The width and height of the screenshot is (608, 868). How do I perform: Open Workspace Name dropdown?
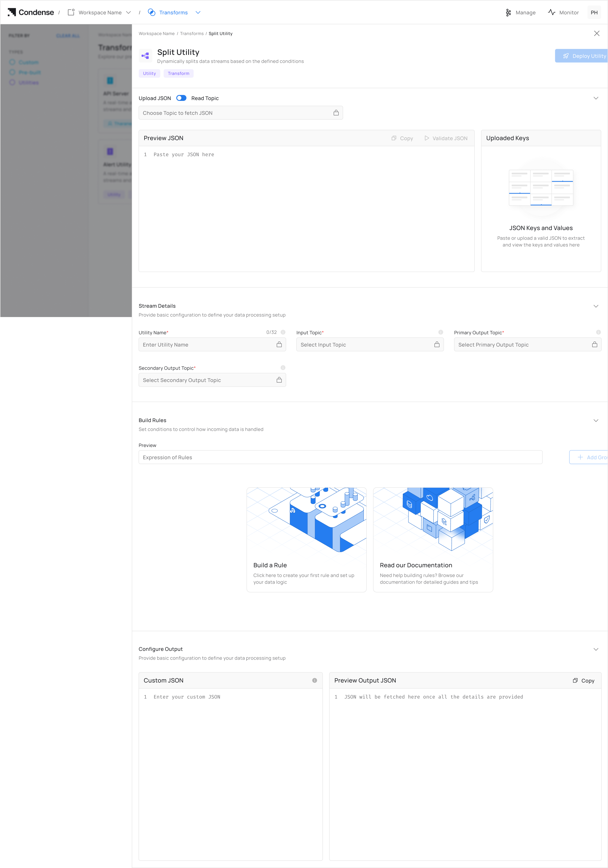click(128, 12)
